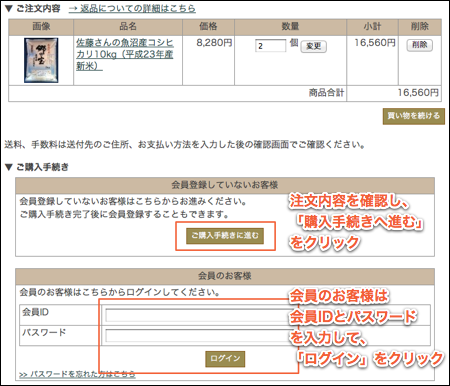Click the ご購入手続きに進む button
450x386 pixels.
click(x=225, y=236)
